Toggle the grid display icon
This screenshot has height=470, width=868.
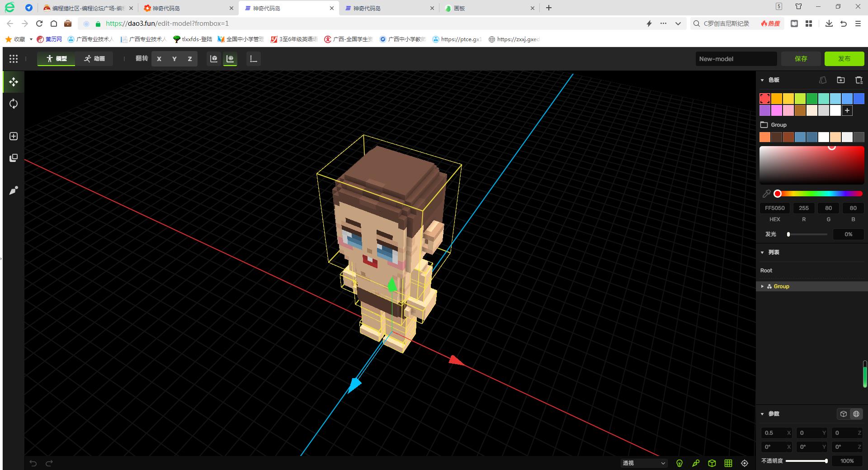(x=728, y=463)
